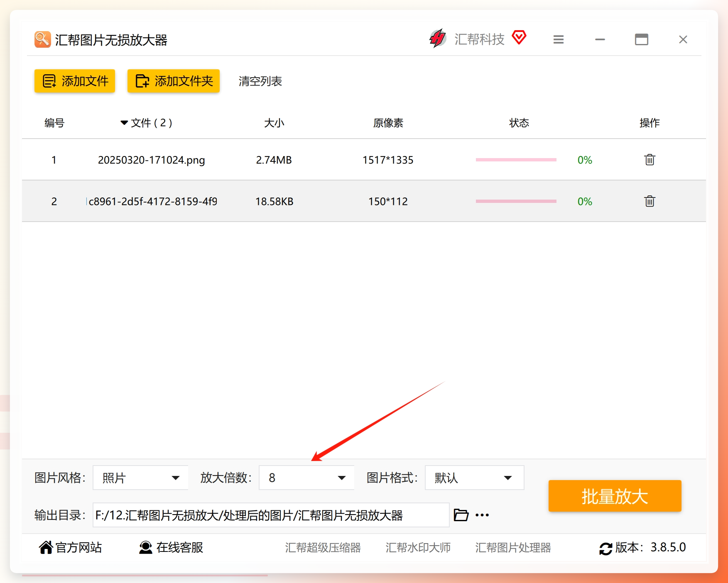The width and height of the screenshot is (728, 583).
Task: Click the red VIP diamond badge icon
Action: click(519, 37)
